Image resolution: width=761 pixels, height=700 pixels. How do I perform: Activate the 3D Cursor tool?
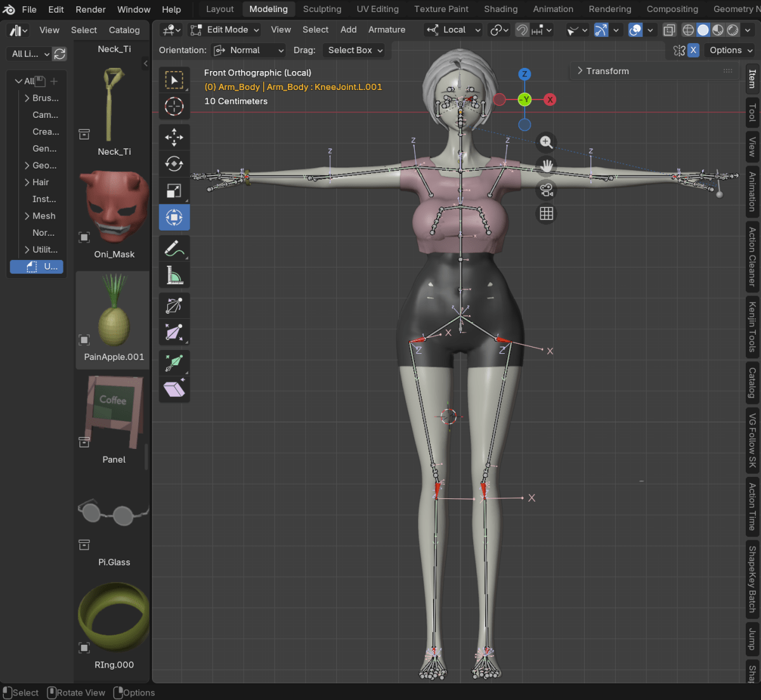174,107
